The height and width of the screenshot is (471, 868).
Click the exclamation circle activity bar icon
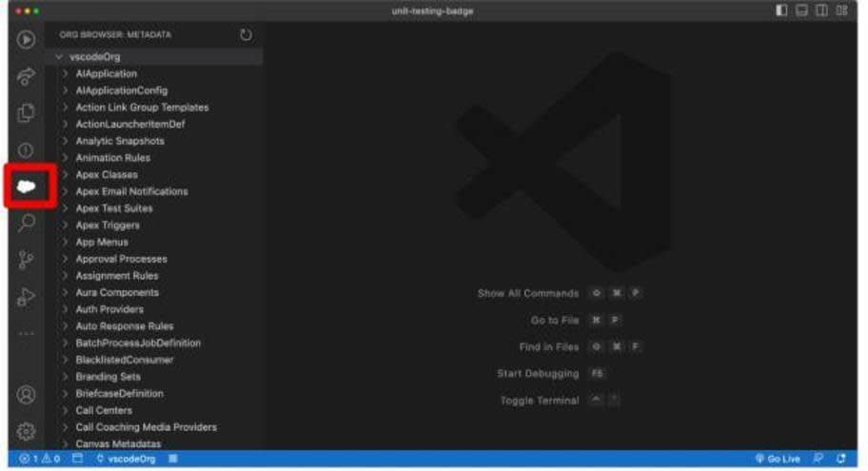tap(26, 150)
